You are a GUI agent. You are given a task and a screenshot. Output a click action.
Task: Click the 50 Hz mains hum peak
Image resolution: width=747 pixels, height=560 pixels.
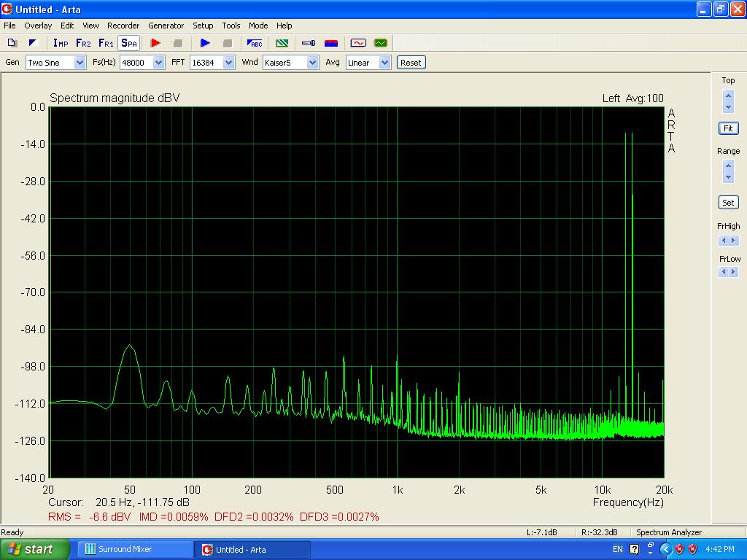coord(130,345)
